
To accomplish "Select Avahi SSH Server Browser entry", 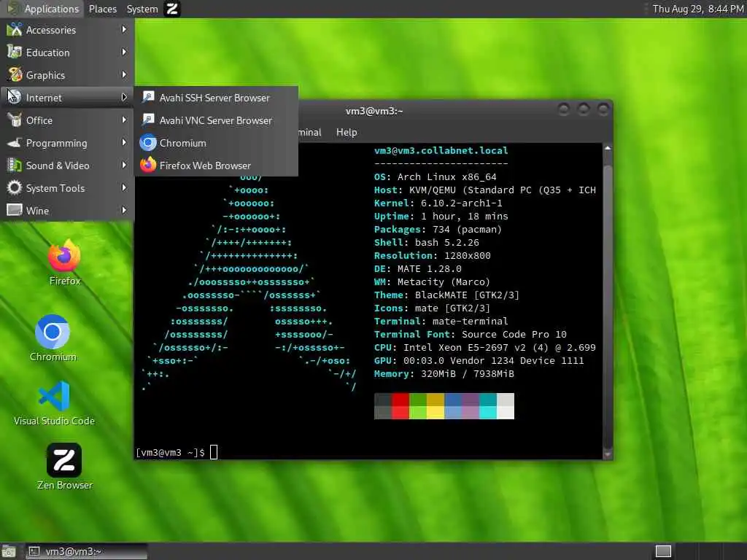I will pyautogui.click(x=217, y=98).
